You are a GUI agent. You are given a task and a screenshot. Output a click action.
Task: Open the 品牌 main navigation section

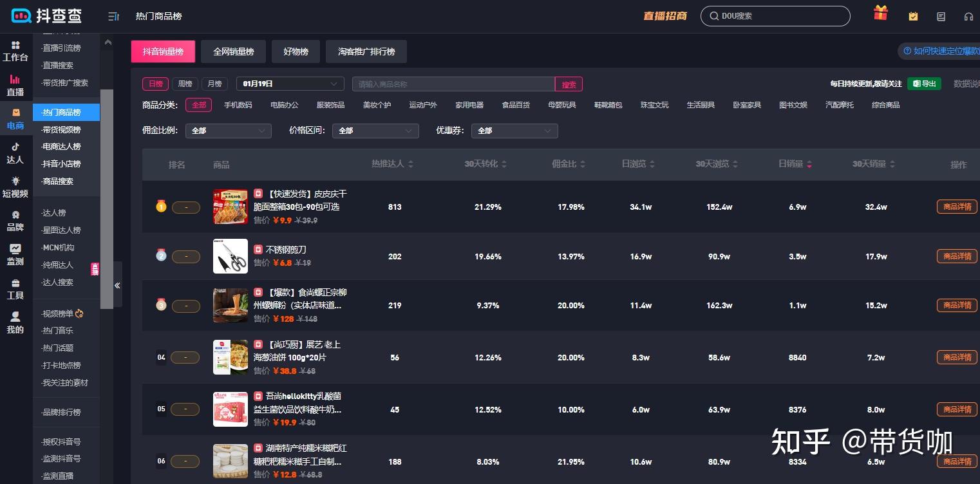click(x=15, y=221)
